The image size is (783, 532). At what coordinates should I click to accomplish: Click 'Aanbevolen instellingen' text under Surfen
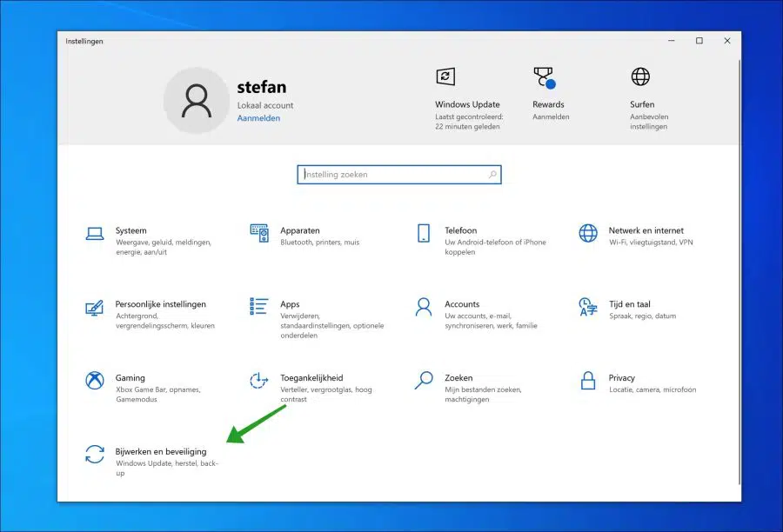point(649,122)
